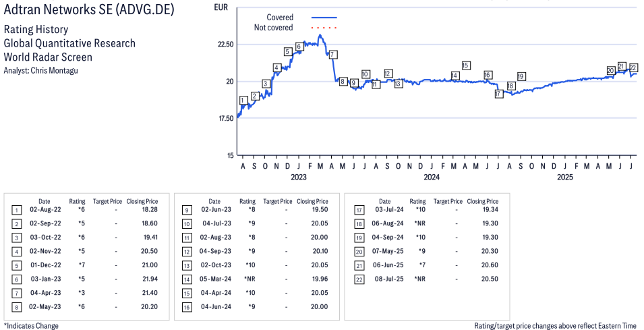Click the *3 rating in the 04-Apr-23 row
The width and height of the screenshot is (644, 330).
click(x=82, y=293)
